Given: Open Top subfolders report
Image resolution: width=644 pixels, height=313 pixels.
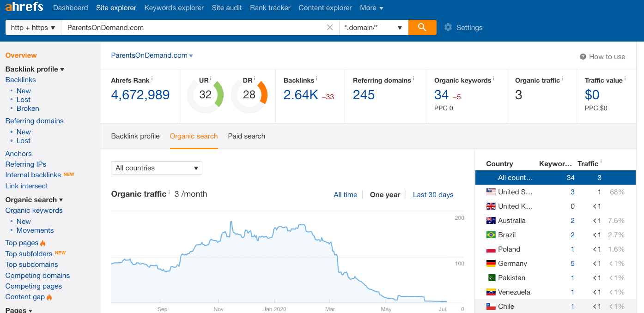Looking at the screenshot, I should tap(29, 254).
